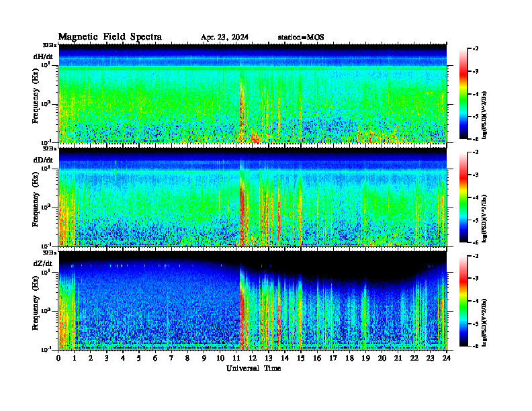This screenshot has width=532, height=411.
Task: Click the '-6' value on dH/dt color bar
Action: tap(476, 139)
